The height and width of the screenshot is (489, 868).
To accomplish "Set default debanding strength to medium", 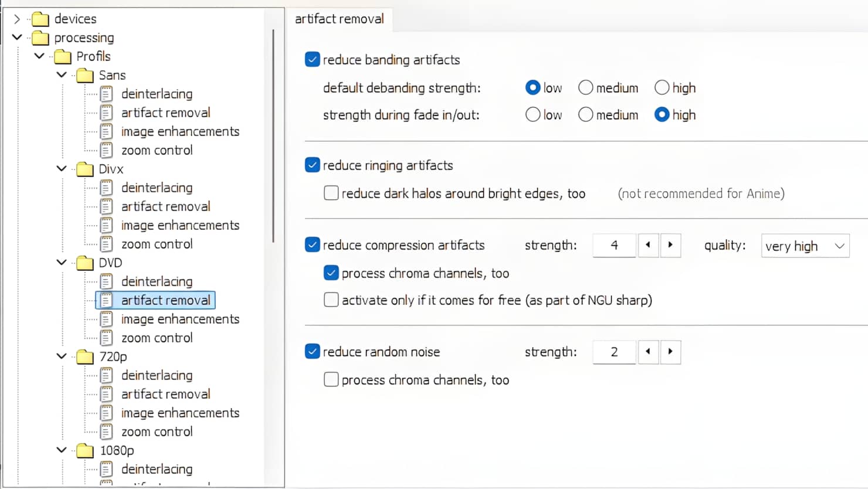I will click(586, 88).
